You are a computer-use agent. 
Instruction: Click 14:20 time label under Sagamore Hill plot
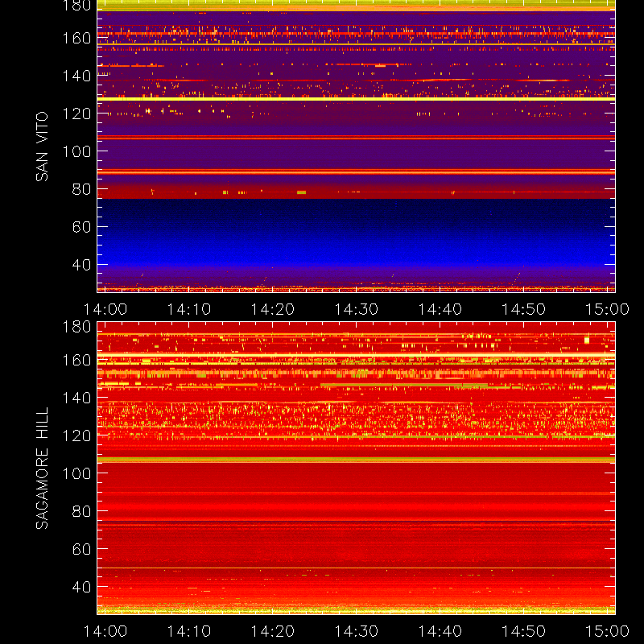[x=273, y=631]
